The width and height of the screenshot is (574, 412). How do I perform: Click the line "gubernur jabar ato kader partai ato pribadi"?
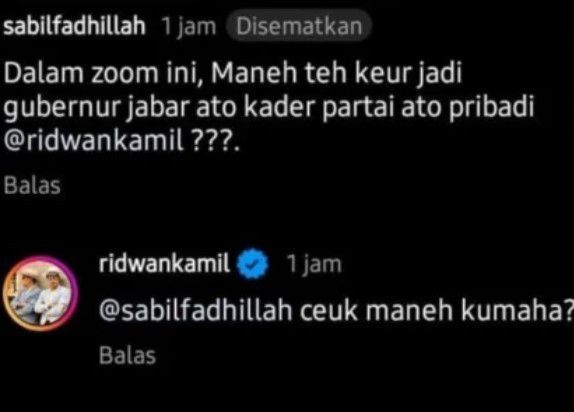[269, 108]
